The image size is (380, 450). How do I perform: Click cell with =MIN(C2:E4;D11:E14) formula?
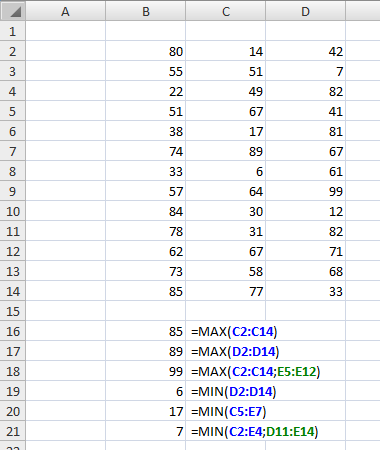[226, 431]
